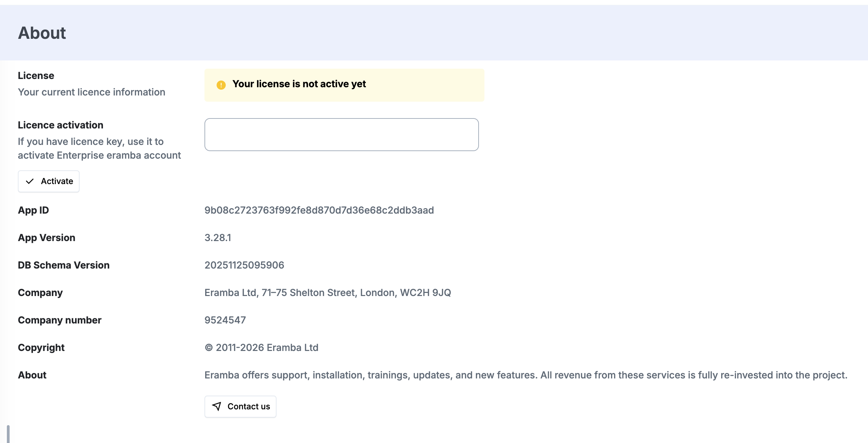Click the DB Schema Version value
The width and height of the screenshot is (868, 443).
[x=244, y=265]
